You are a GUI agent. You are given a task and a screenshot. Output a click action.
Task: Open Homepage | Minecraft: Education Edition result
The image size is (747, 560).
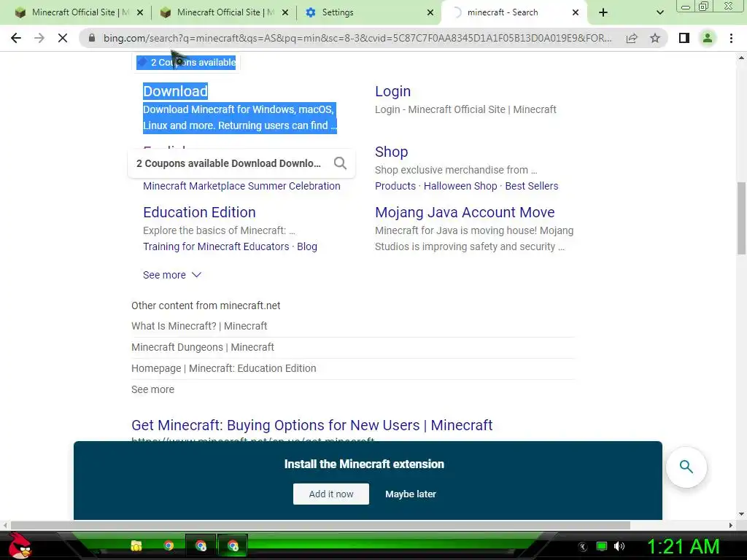[223, 368]
